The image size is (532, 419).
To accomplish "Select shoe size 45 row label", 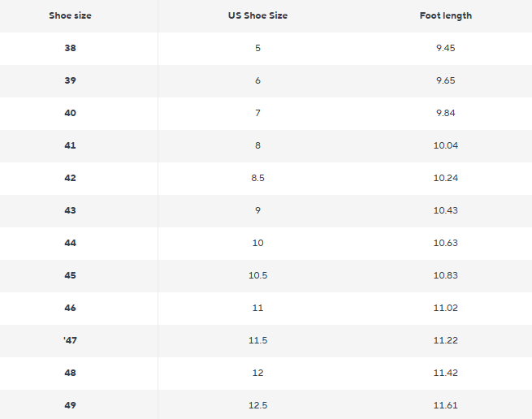I will click(70, 275).
